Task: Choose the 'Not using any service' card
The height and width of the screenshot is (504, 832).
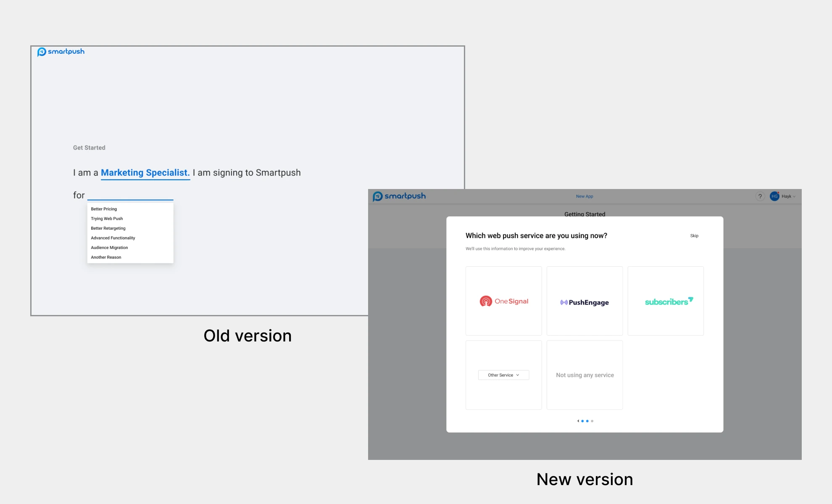Action: tap(585, 375)
